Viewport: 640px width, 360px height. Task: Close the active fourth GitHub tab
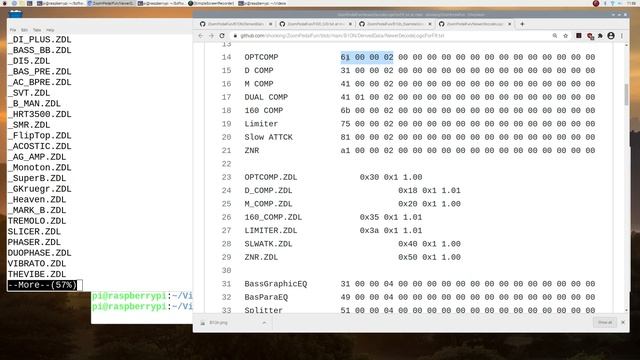509,24
